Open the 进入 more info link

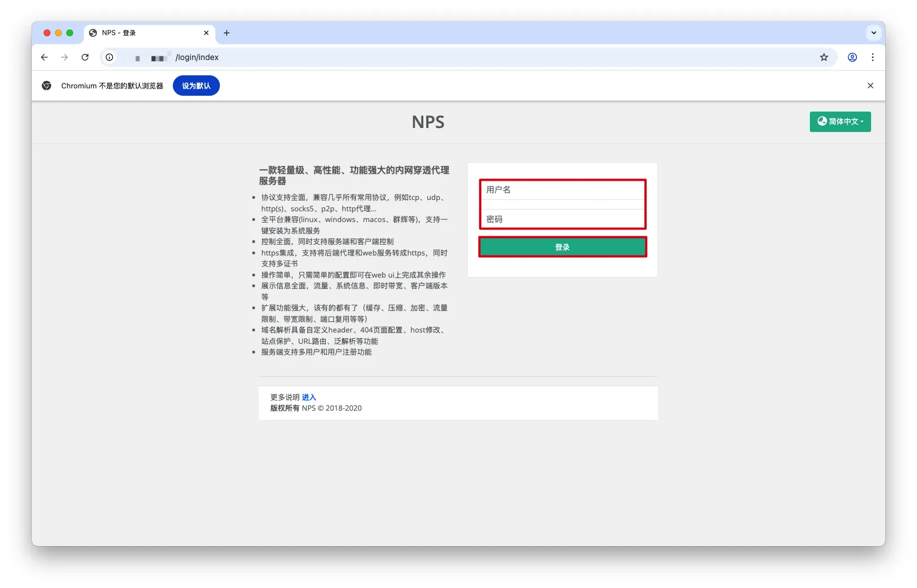[309, 397]
